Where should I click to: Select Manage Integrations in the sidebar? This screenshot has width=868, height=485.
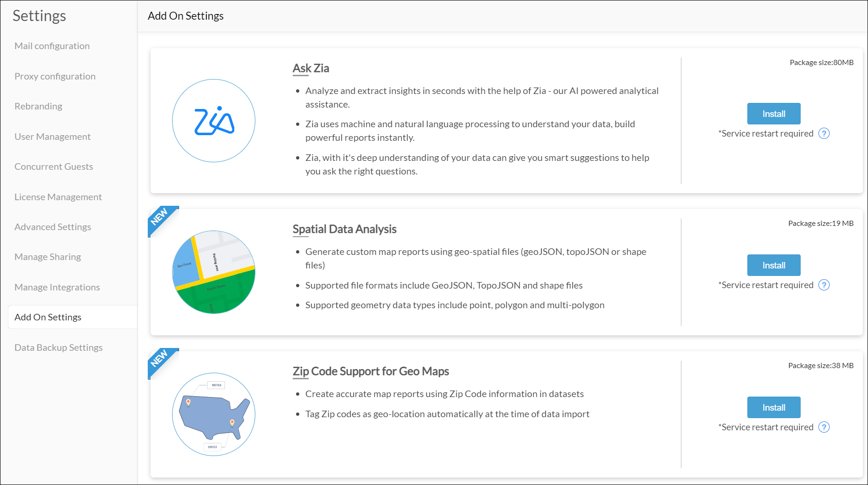[x=57, y=287]
